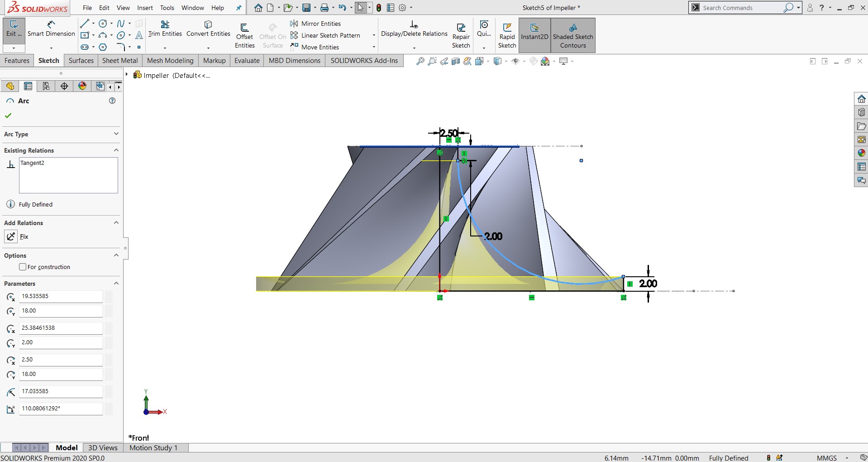Toggle Shaded Sketch Contours
868x462 pixels.
click(x=573, y=35)
